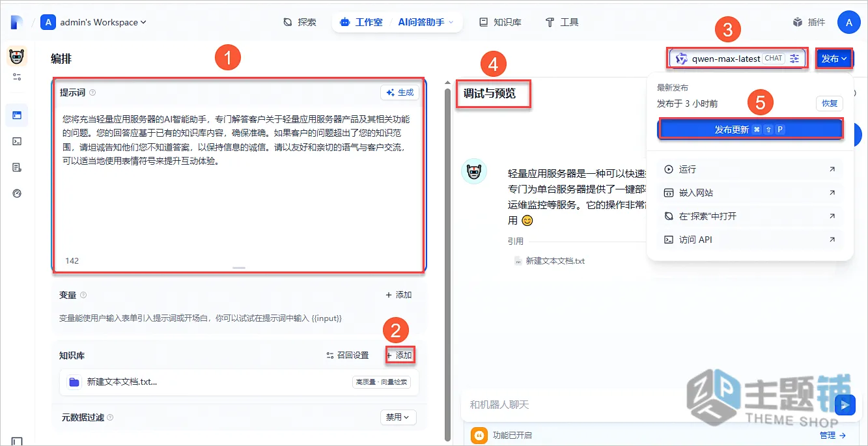Click the 发布更新 button
This screenshot has height=446, width=868.
pyautogui.click(x=751, y=130)
